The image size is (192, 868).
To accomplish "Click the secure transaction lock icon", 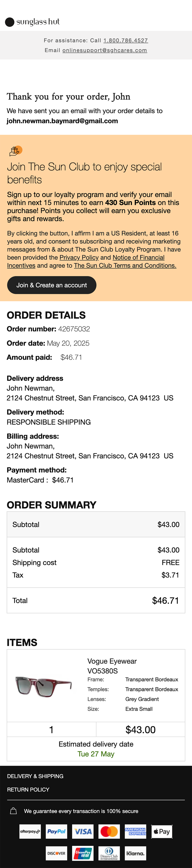I will click(x=13, y=811).
